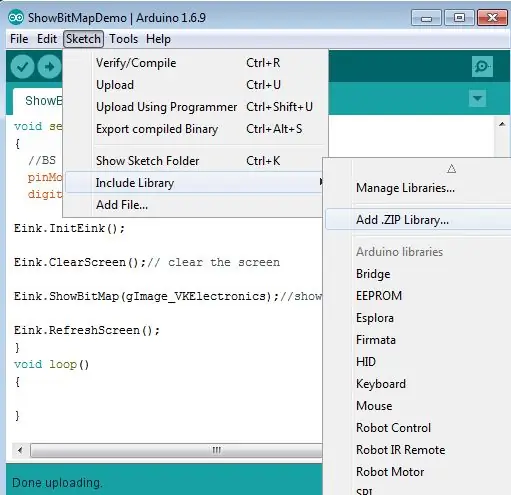The height and width of the screenshot is (495, 511).
Task: Open the Serial Monitor magnifier icon
Action: click(482, 67)
